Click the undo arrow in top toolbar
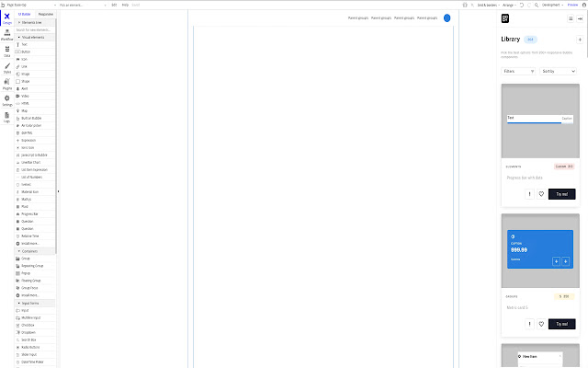The image size is (588, 368). pyautogui.click(x=522, y=5)
